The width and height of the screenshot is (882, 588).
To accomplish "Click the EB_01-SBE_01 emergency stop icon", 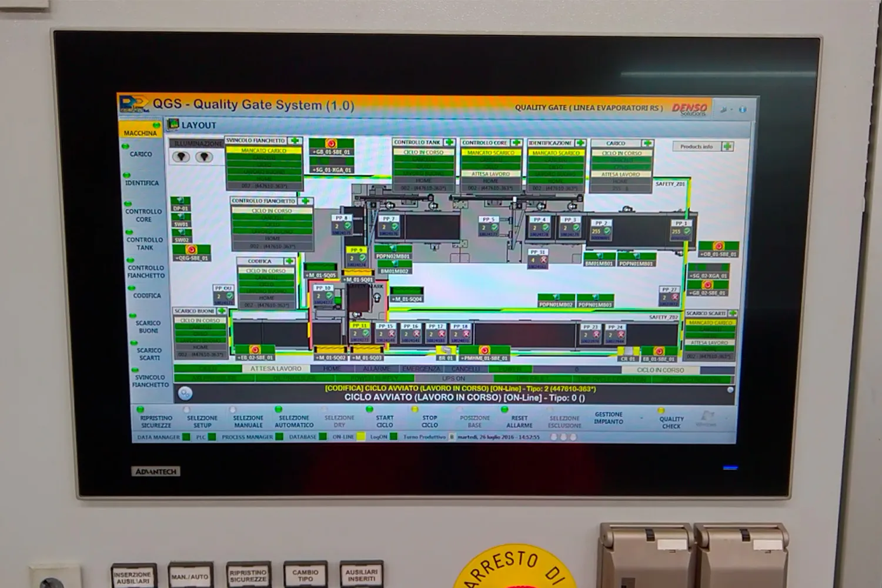I will pos(659,352).
